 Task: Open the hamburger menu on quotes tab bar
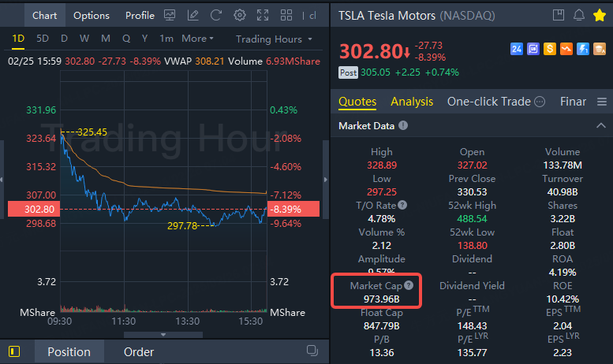coord(602,102)
